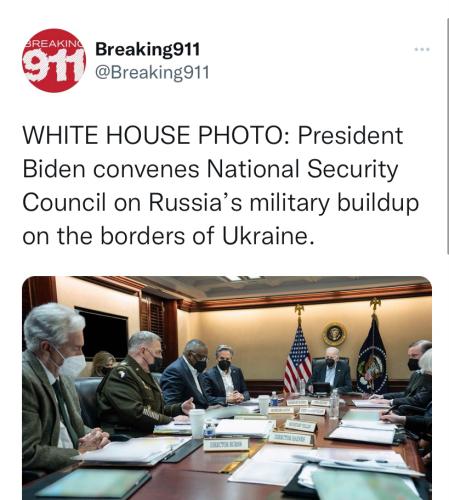449x500 pixels.
Task: Click the dark blue presidential flag
Action: (372, 357)
